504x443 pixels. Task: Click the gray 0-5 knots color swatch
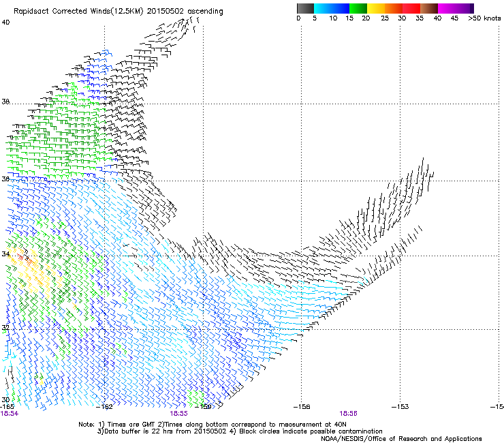pos(305,8)
